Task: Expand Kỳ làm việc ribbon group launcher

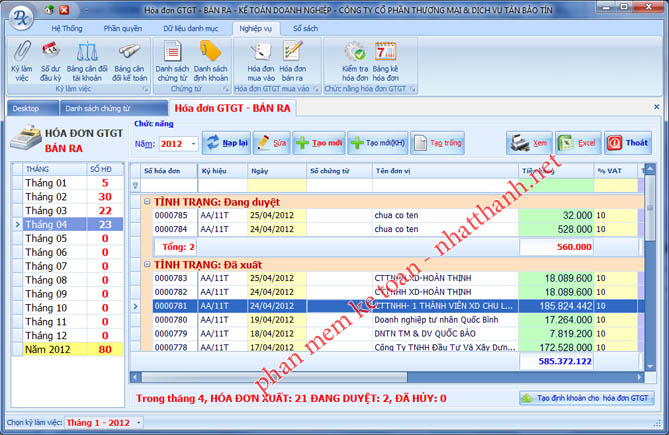Action: coord(145,89)
